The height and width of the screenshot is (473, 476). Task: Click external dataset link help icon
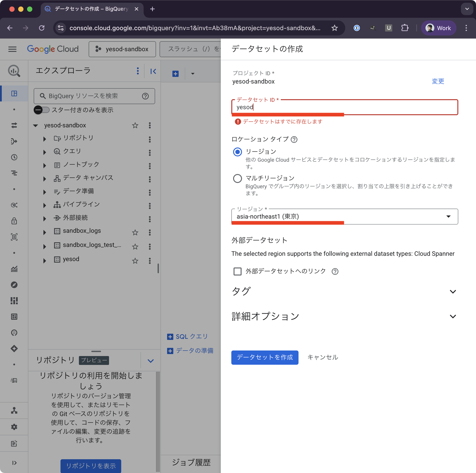[335, 271]
